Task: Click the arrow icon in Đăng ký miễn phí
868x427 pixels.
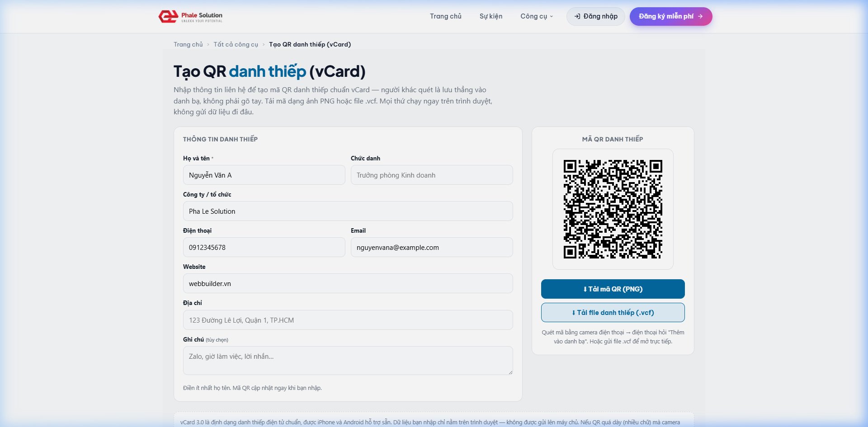Action: click(x=700, y=16)
